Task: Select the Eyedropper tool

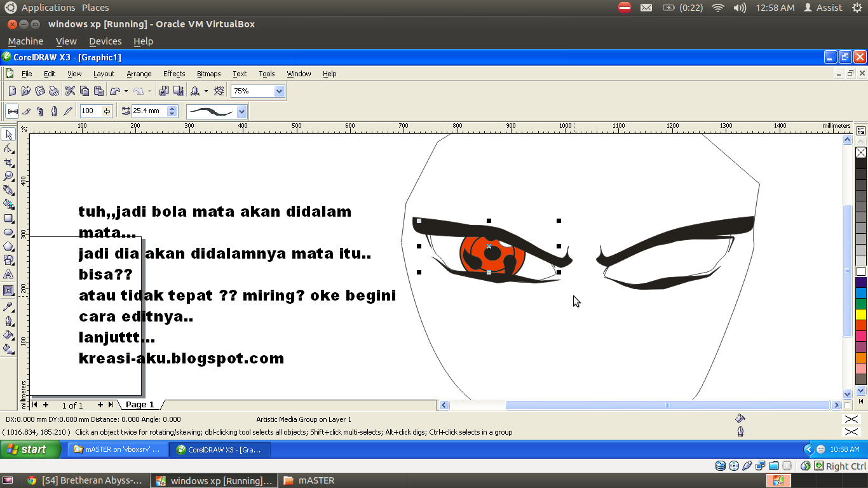Action: point(8,306)
